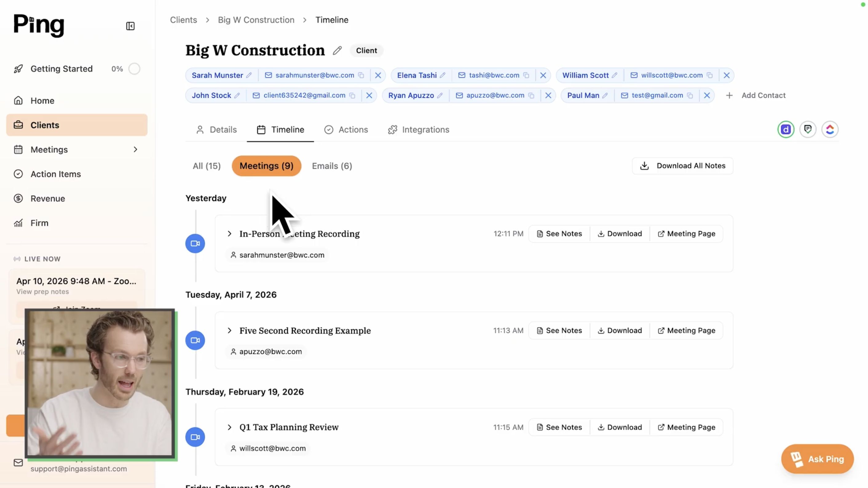Open the purple 'd' integration icon

(x=786, y=129)
